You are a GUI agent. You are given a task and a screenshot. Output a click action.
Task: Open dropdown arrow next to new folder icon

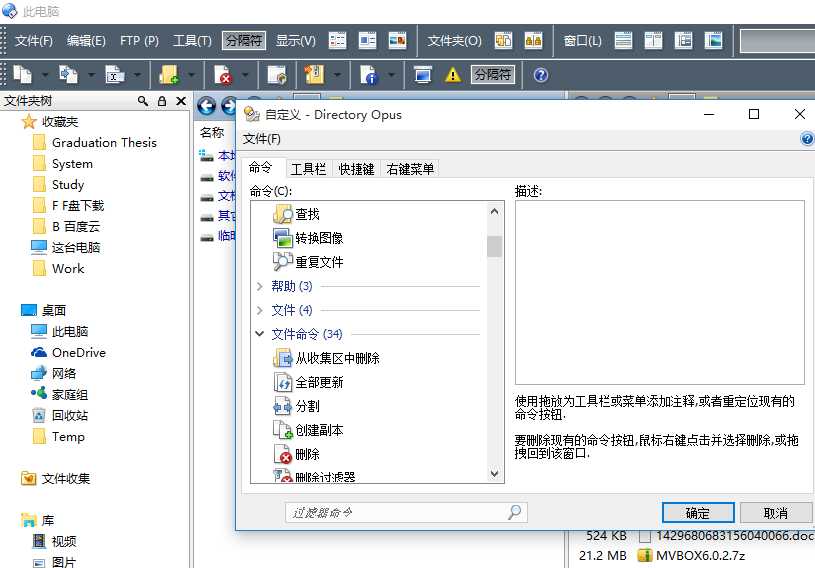click(x=191, y=75)
